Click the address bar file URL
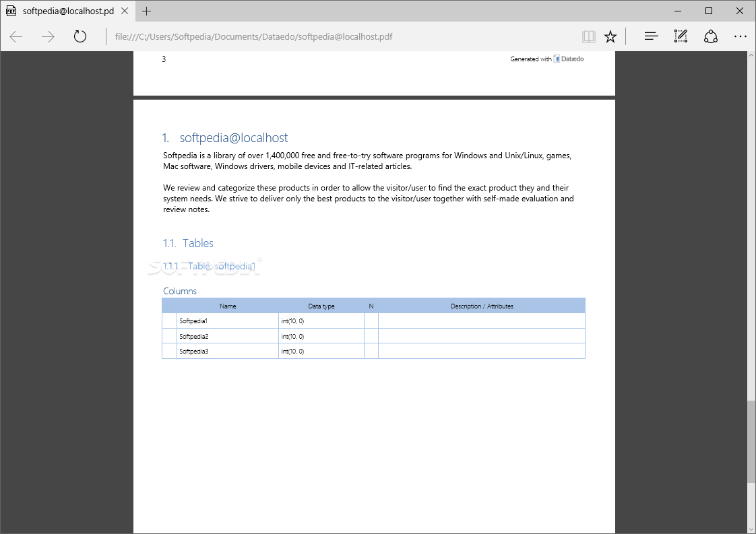This screenshot has width=756, height=534. 253,36
